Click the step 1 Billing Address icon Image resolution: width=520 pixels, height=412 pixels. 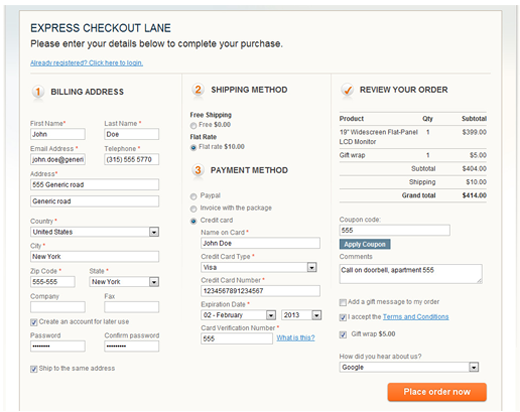(38, 91)
